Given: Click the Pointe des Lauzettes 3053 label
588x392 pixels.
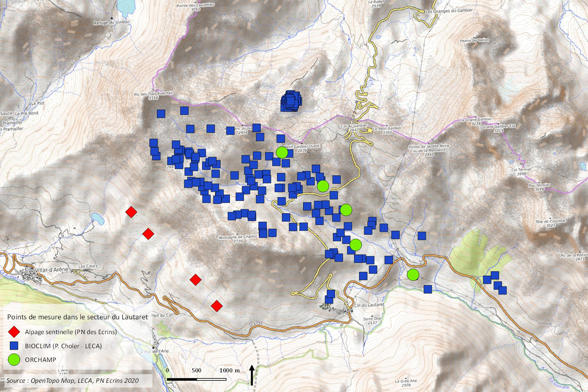Looking at the screenshot, I should pos(195,7).
